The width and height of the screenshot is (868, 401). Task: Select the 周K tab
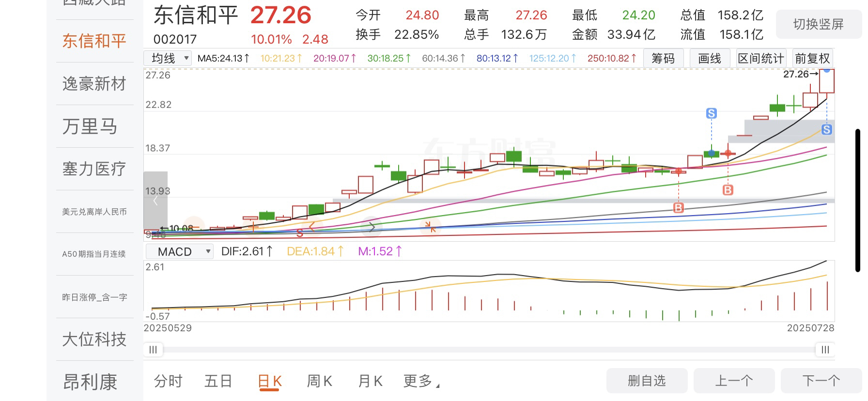point(320,381)
